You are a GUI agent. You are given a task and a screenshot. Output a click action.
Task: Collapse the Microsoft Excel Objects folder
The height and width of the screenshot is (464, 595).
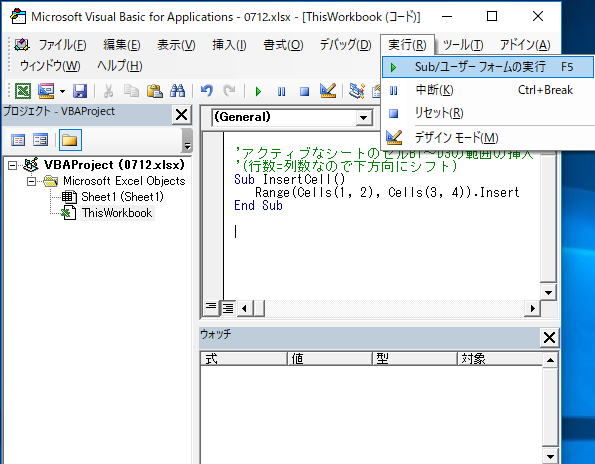(31, 181)
